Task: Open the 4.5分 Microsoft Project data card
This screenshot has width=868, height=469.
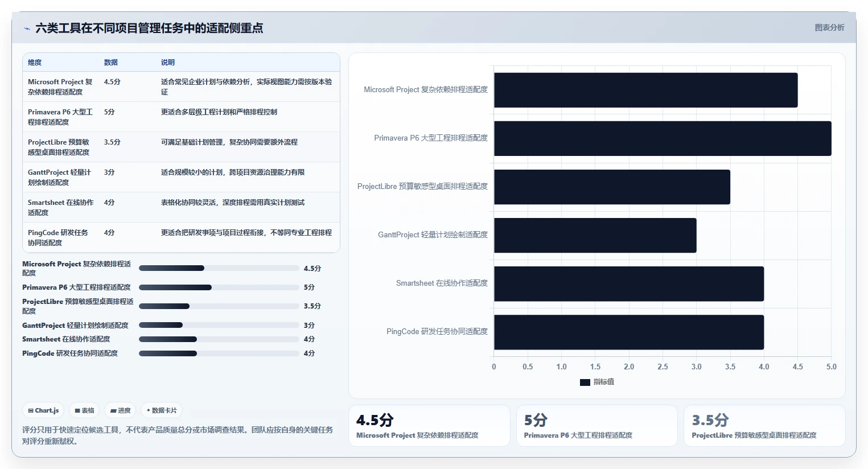Action: pos(429,426)
